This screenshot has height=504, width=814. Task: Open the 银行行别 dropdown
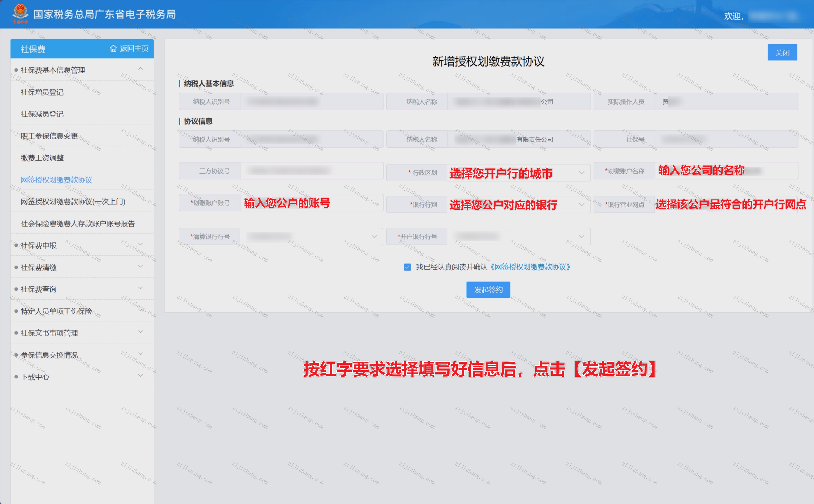(x=518, y=205)
